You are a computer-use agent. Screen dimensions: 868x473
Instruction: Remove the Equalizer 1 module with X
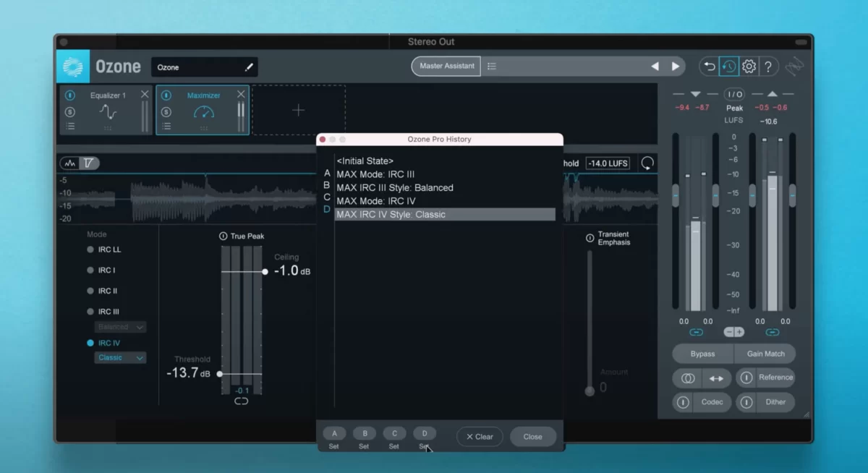click(x=145, y=95)
